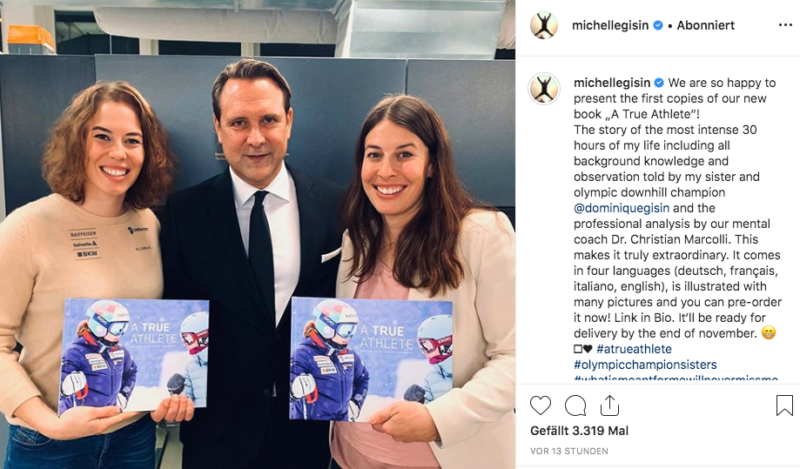Save post with the bookmark icon
The height and width of the screenshot is (469, 800).
(x=784, y=406)
